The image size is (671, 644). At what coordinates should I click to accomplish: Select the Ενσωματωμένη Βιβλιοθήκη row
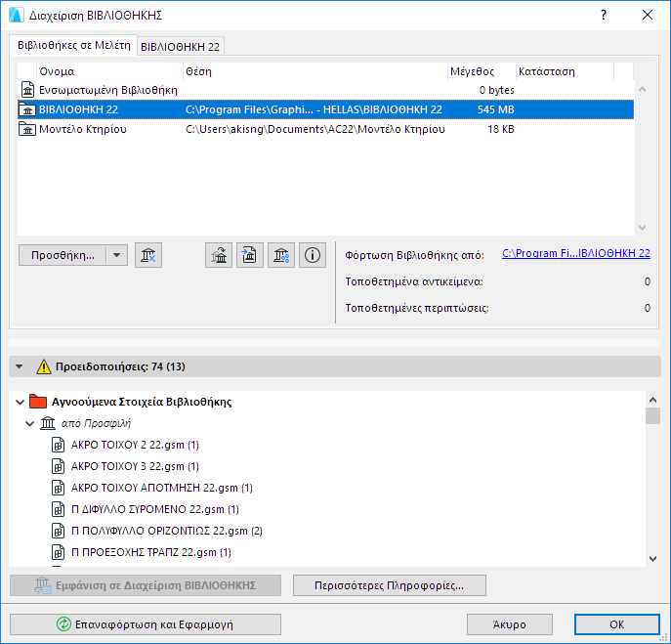(325, 90)
